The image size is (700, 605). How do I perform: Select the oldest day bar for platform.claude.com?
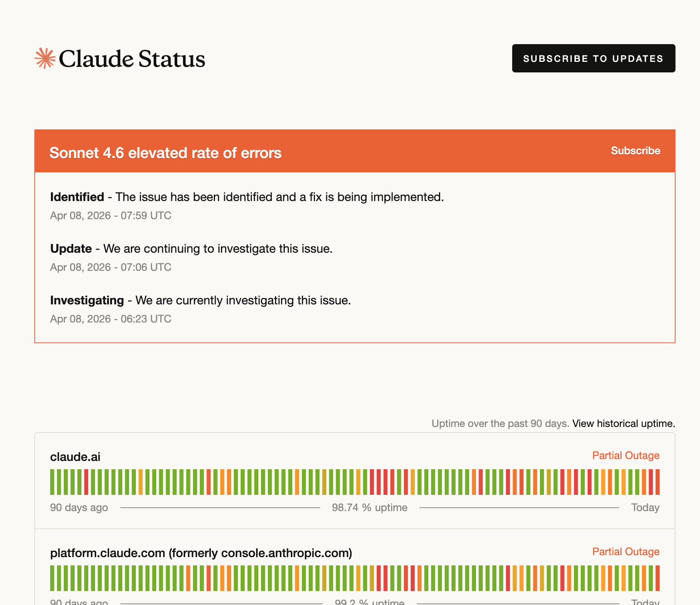click(x=52, y=578)
